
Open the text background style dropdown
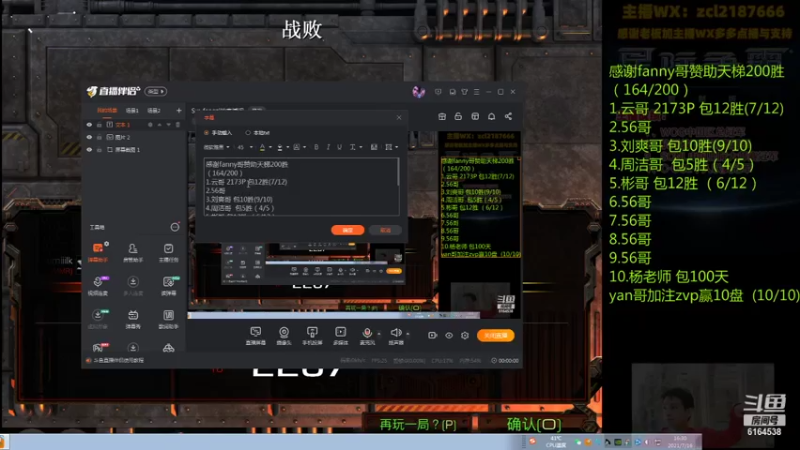(x=299, y=147)
